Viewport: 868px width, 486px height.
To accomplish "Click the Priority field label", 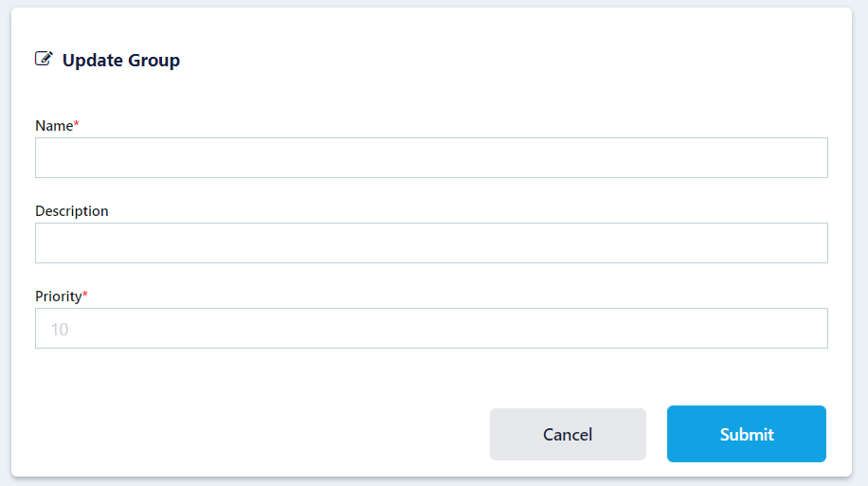I will click(59, 297).
